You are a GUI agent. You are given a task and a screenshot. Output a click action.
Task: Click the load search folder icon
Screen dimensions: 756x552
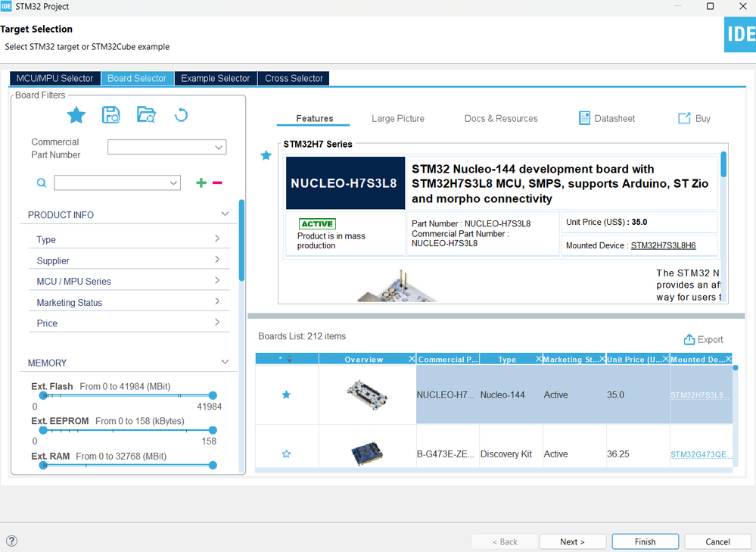(146, 115)
